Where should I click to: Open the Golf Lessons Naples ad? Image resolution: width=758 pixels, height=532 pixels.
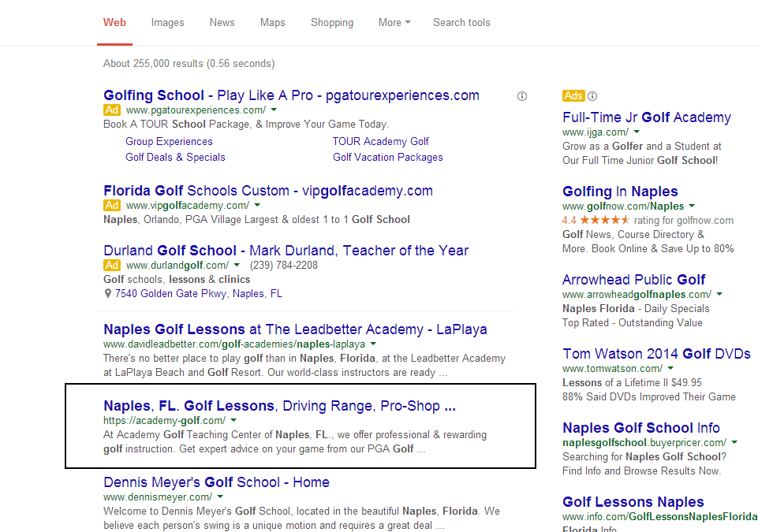(x=633, y=502)
